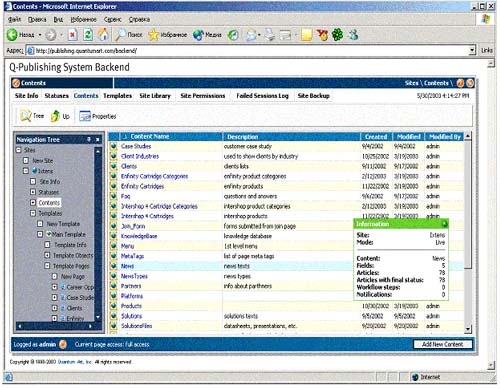Click the last orange icon in header bar
This screenshot has height=389, width=500.
pyautogui.click(x=470, y=83)
